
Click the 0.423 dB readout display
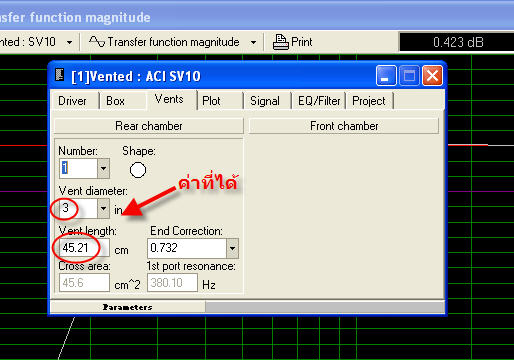(x=457, y=42)
